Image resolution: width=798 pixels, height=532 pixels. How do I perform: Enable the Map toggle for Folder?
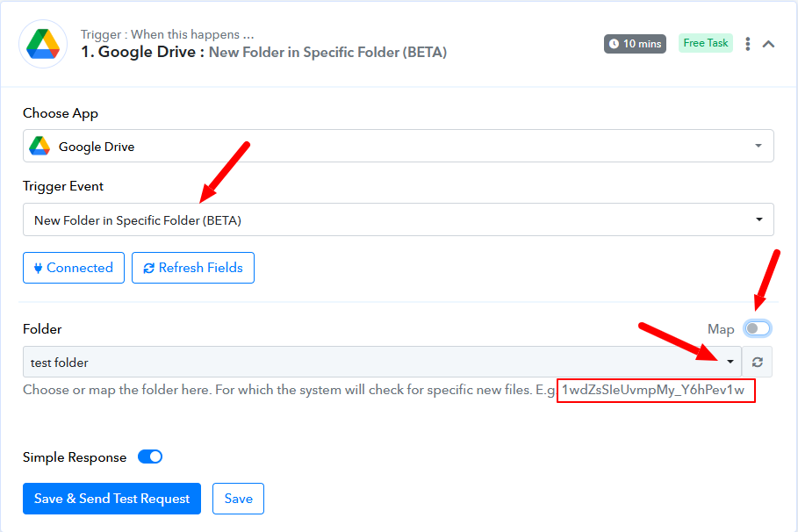(757, 329)
